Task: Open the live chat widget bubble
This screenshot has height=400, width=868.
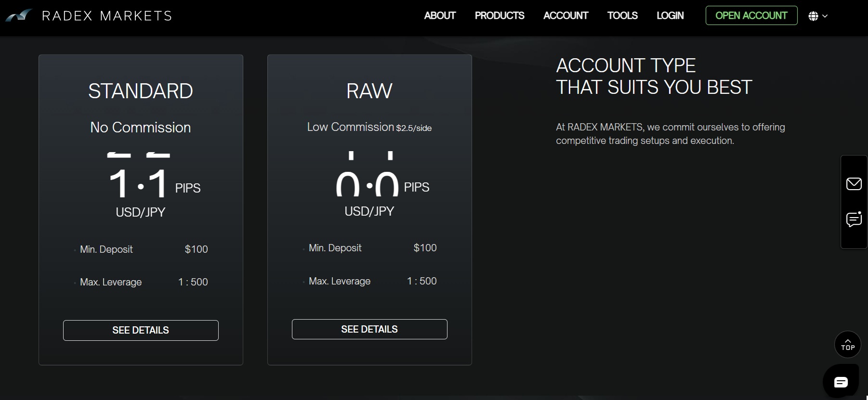Action: (841, 382)
